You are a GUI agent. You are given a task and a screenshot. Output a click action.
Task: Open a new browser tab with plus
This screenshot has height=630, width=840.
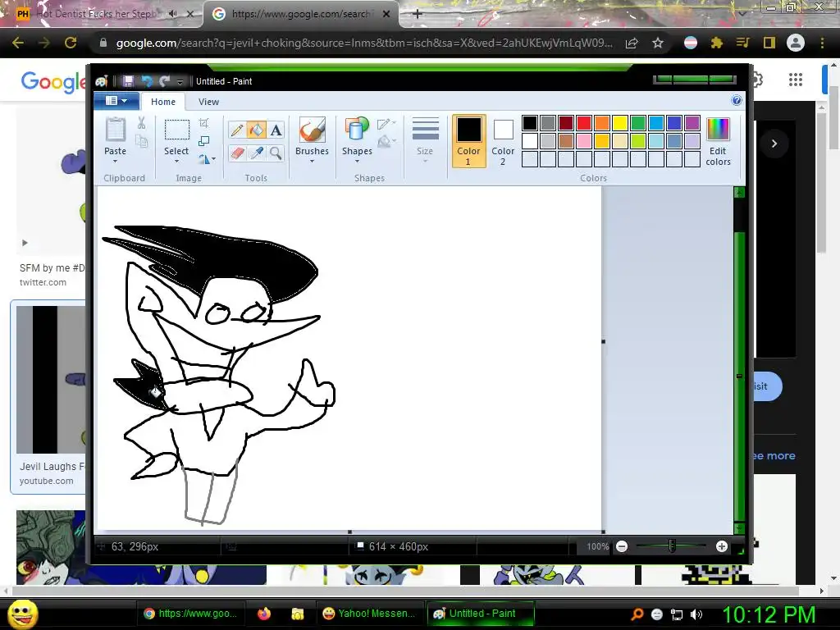point(418,15)
